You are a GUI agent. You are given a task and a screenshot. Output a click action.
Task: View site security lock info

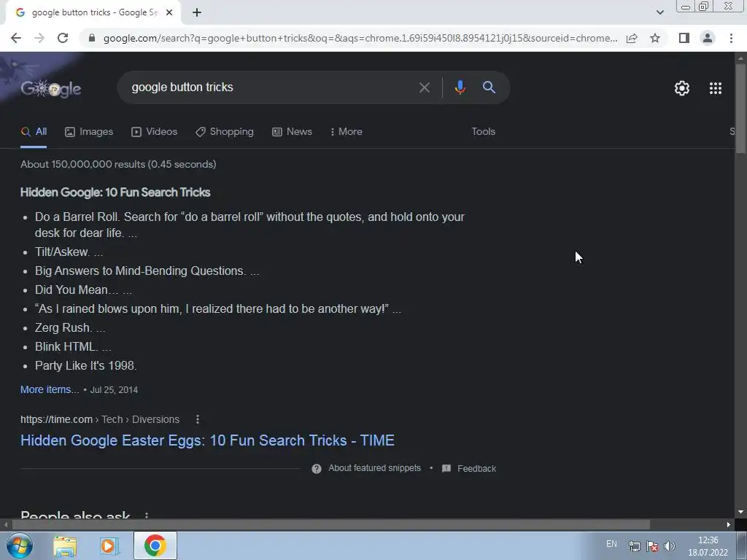[x=92, y=38]
